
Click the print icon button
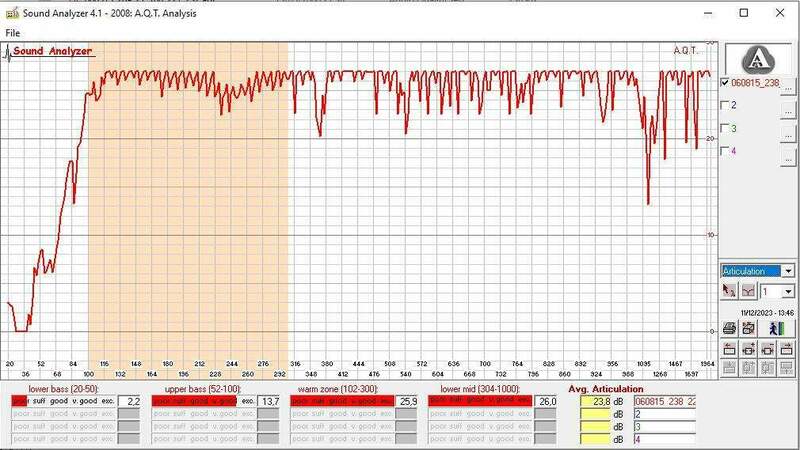tap(729, 328)
